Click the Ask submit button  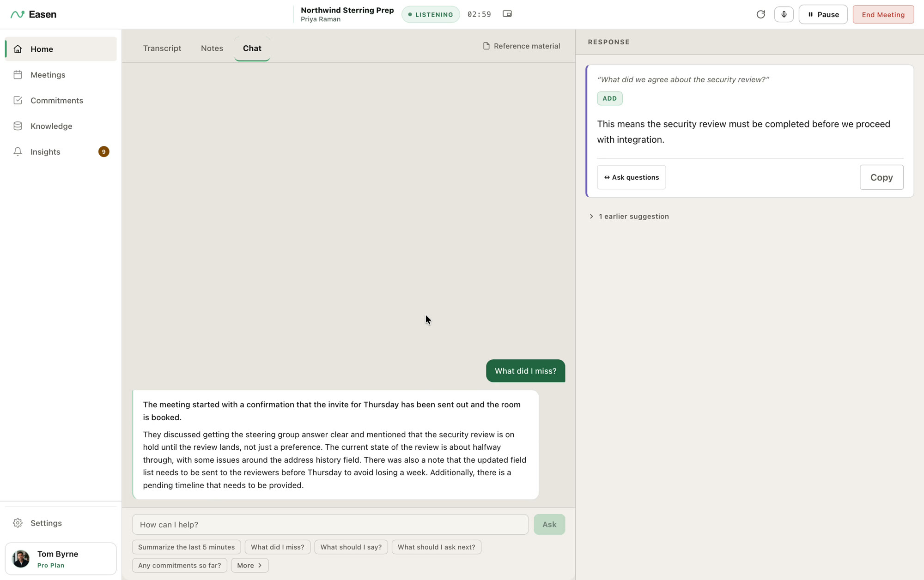549,525
